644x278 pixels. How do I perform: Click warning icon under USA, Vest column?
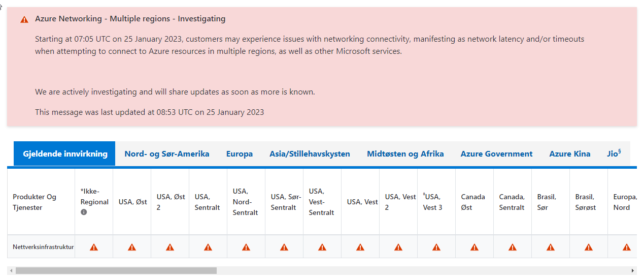pyautogui.click(x=360, y=248)
